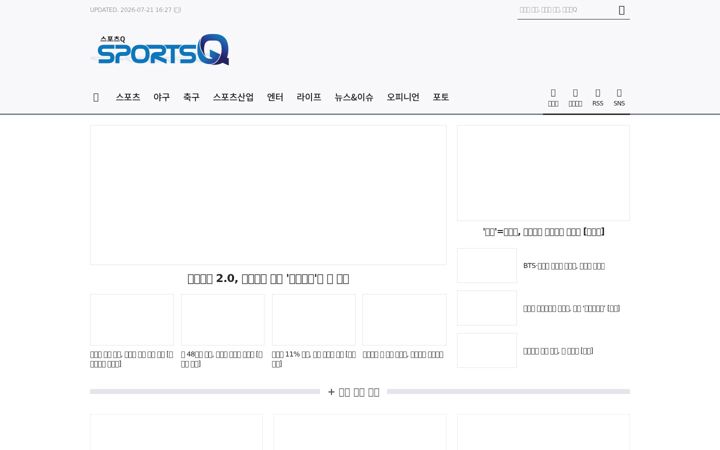720x450 pixels.
Task: Open the 스포츠산업 menu
Action: click(x=233, y=97)
